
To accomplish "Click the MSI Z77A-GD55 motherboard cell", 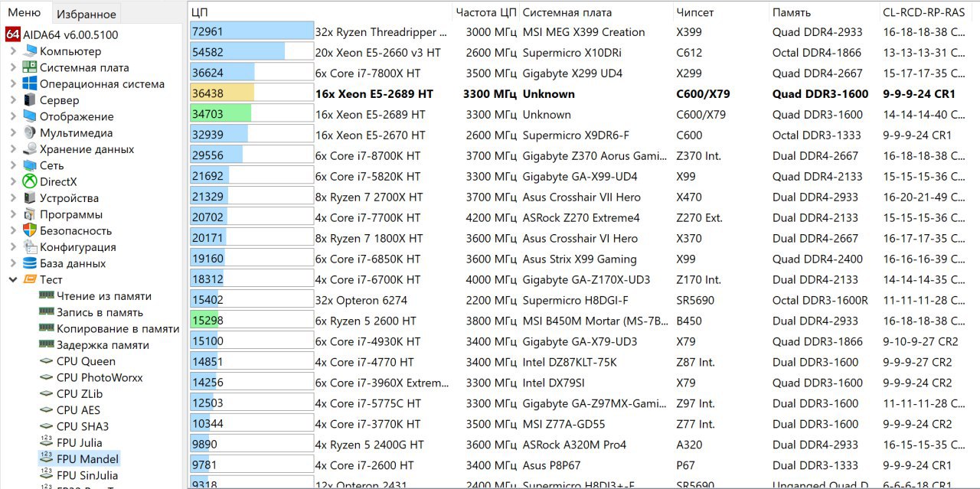I will pos(563,424).
